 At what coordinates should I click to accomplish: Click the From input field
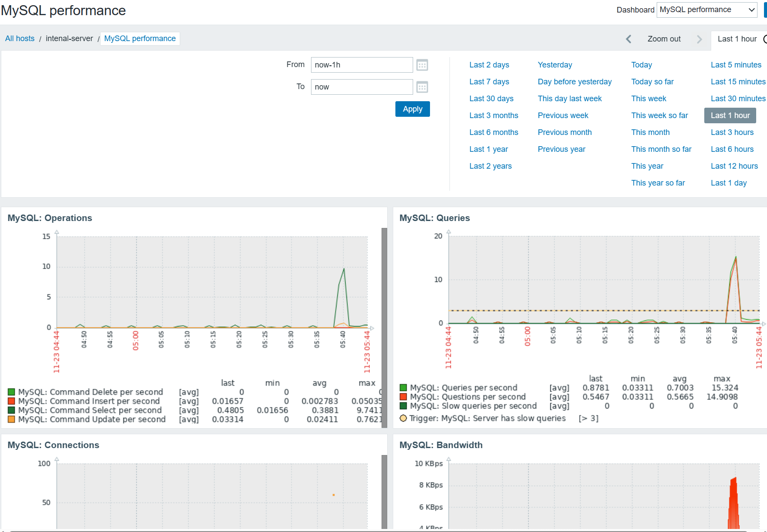click(362, 65)
